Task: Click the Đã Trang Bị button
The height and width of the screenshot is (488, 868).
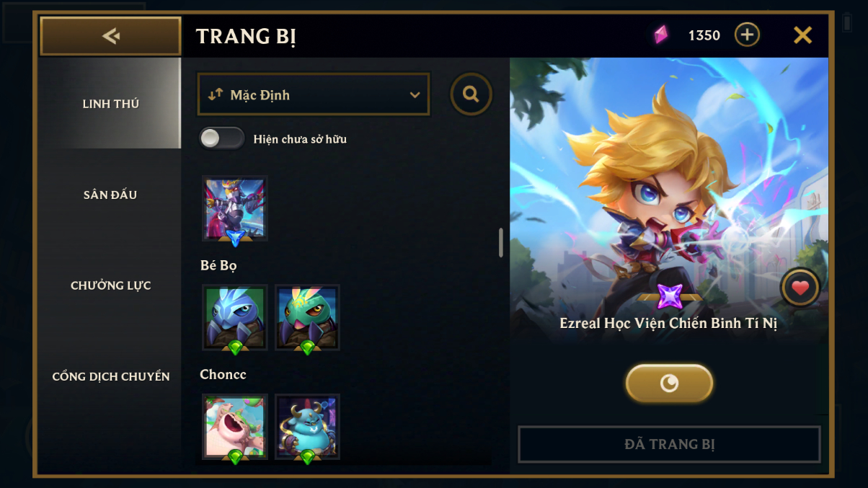Action: [669, 444]
